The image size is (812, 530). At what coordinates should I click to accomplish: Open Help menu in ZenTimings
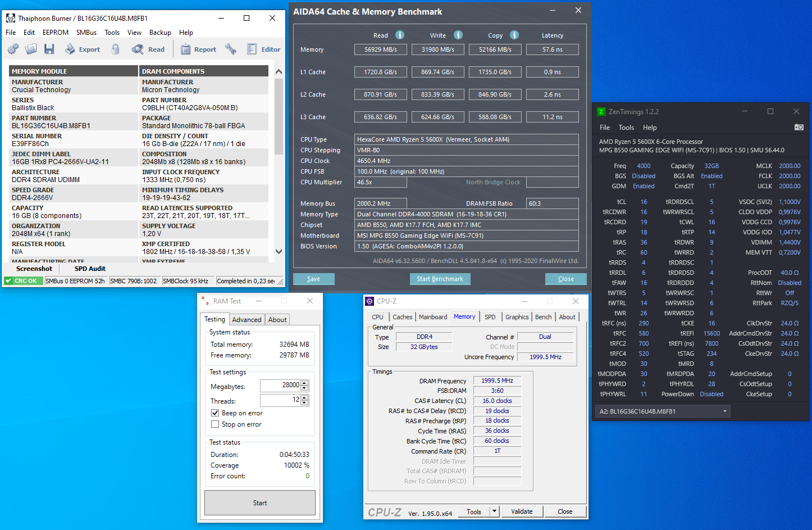pyautogui.click(x=650, y=128)
